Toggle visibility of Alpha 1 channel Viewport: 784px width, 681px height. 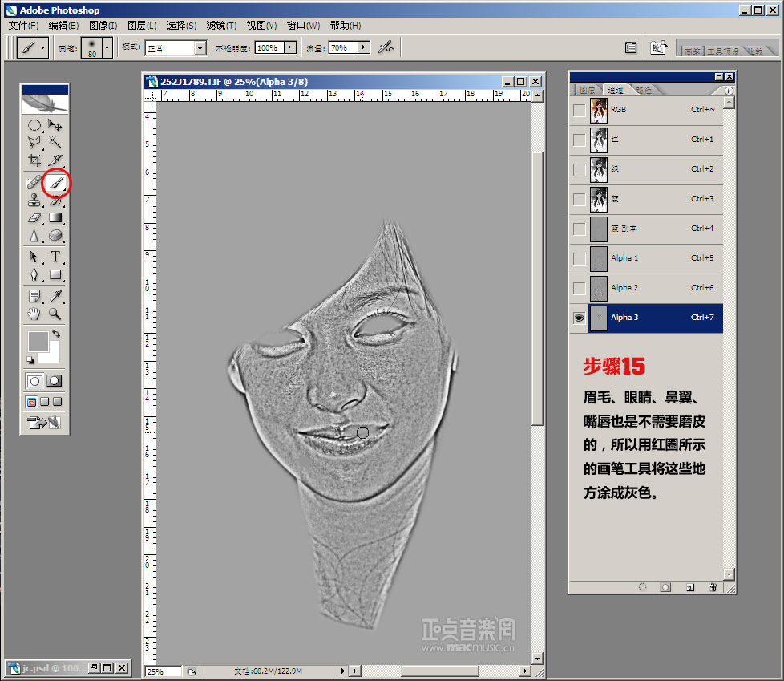tap(579, 258)
